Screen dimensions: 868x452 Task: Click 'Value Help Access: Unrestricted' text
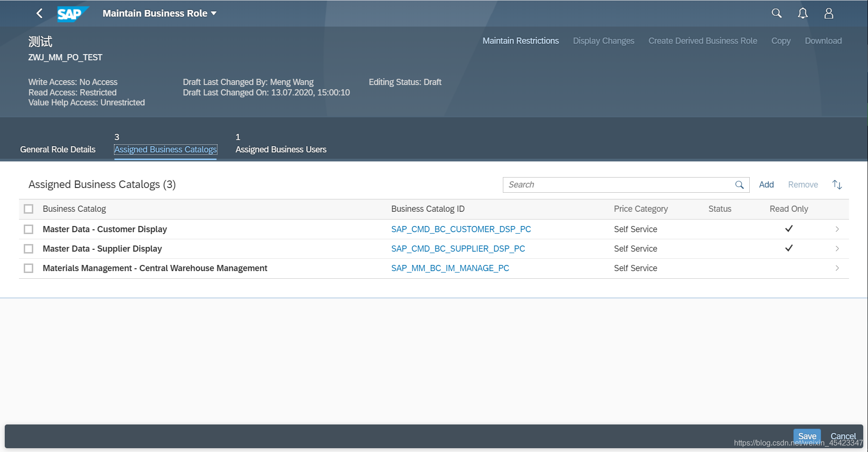tap(86, 103)
